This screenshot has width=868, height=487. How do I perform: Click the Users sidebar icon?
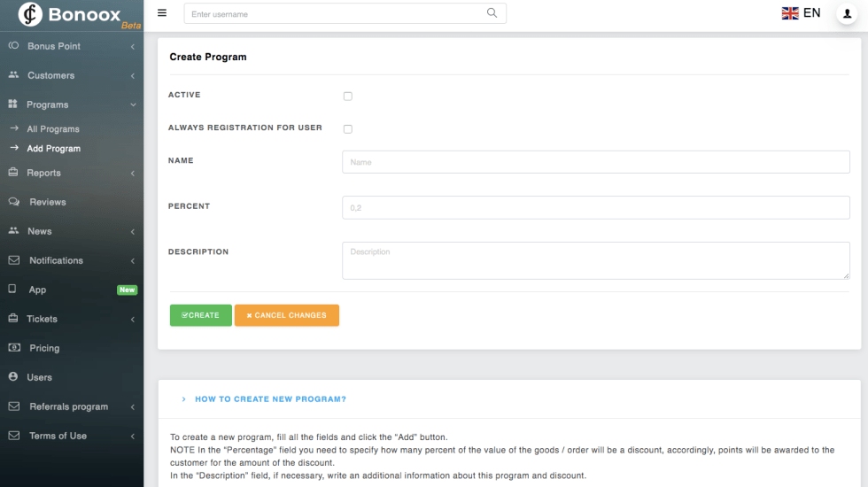(x=13, y=377)
